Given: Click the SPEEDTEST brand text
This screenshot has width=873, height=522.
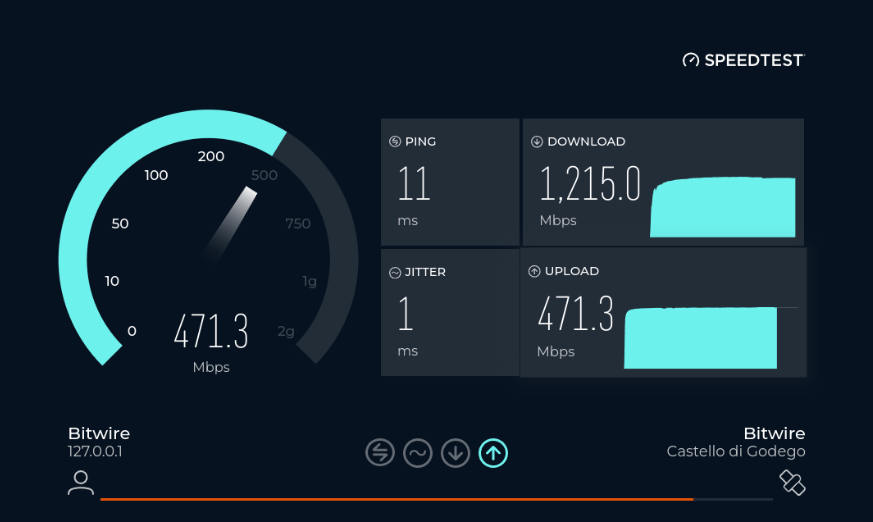Looking at the screenshot, I should (x=753, y=60).
